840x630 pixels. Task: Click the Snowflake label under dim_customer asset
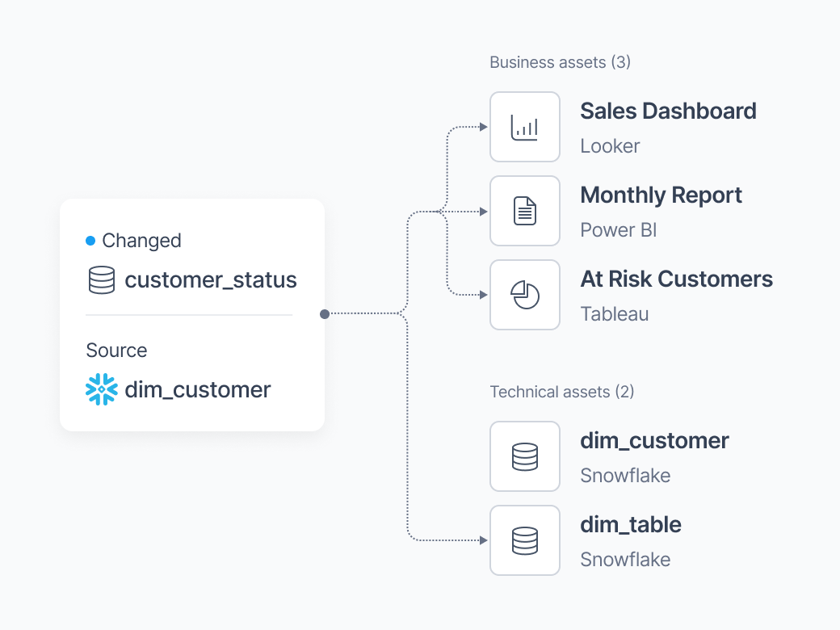pyautogui.click(x=625, y=476)
